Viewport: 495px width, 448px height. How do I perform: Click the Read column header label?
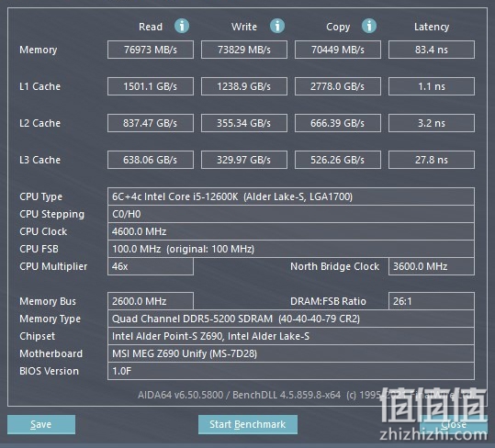pos(151,27)
